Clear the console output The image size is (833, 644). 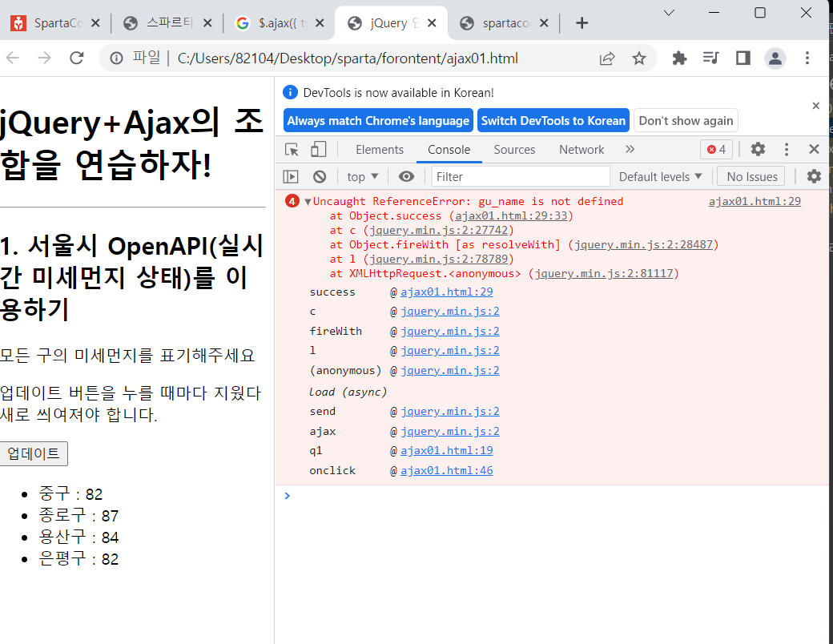[320, 176]
